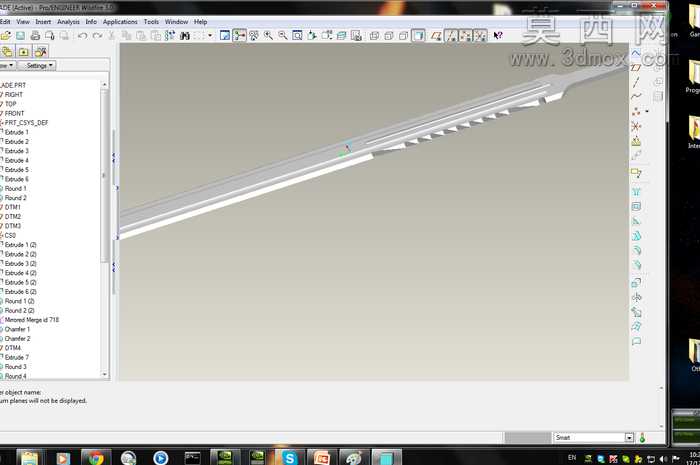700x465 pixels.
Task: Open the orient mode icon
Action: click(254, 36)
